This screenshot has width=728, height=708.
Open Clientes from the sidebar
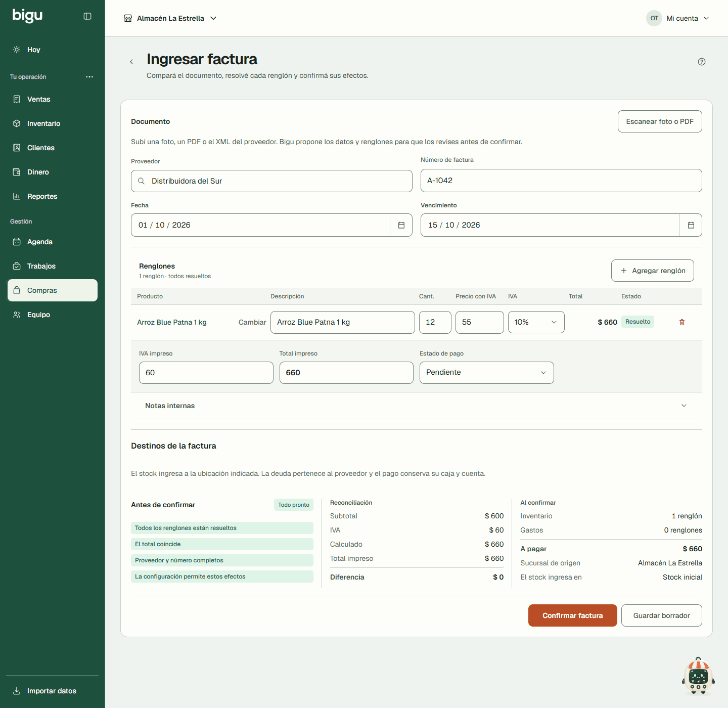(x=53, y=148)
